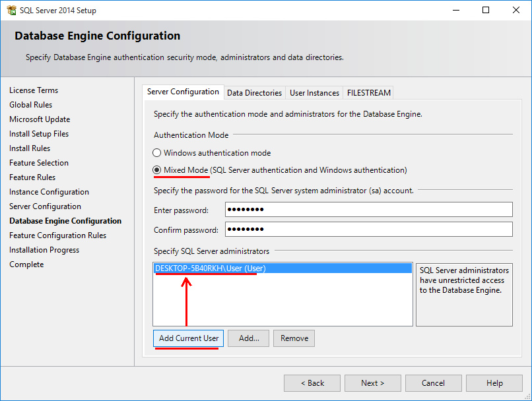Click Server Configuration in the left steps list
The width and height of the screenshot is (532, 401).
[x=45, y=206]
